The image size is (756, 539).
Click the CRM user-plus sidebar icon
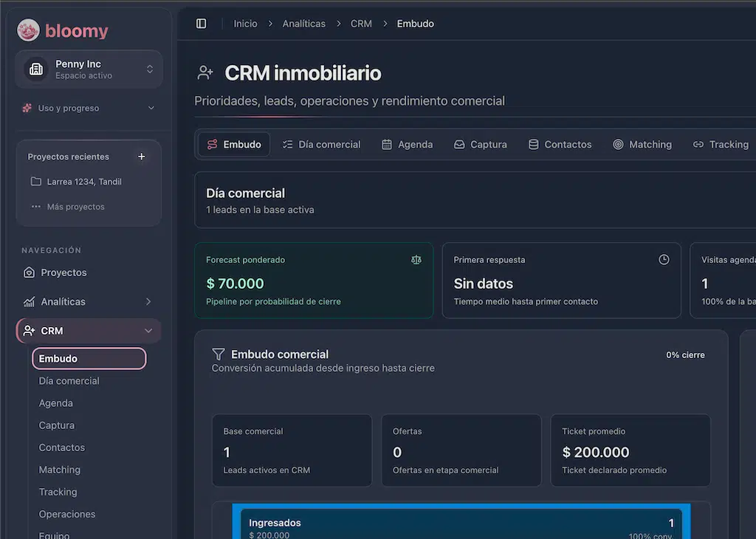tap(29, 331)
